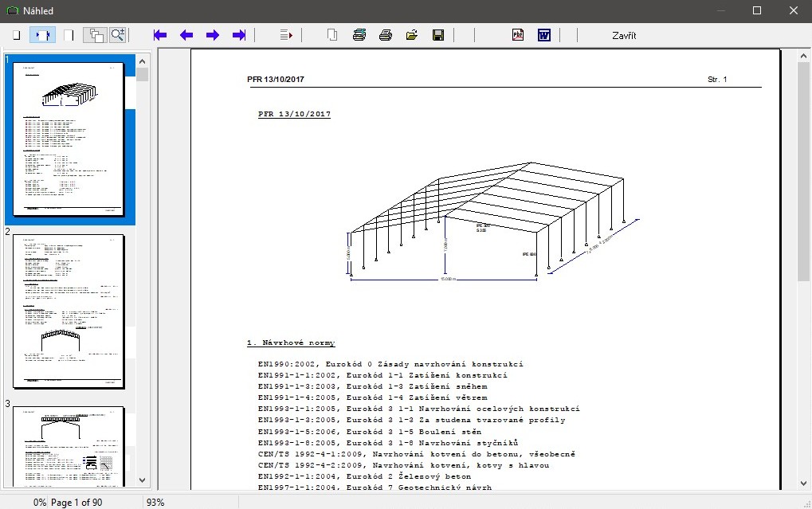The width and height of the screenshot is (812, 509).
Task: Click the 'Page 1 of 90' status text
Action: tap(76, 503)
